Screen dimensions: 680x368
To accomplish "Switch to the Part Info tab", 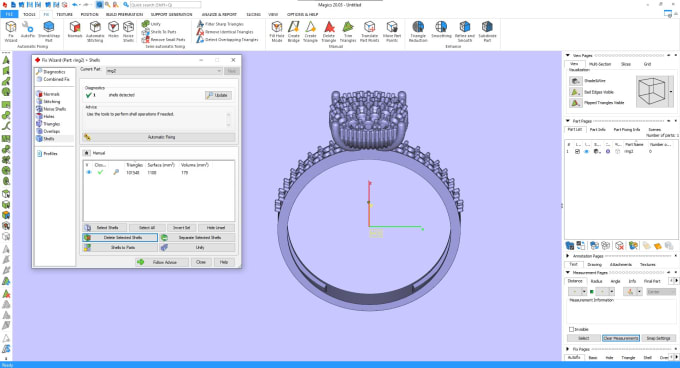I will pyautogui.click(x=598, y=130).
